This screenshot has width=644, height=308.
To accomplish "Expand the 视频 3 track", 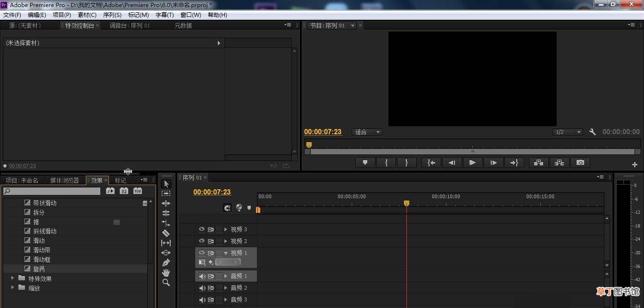I will click(226, 229).
